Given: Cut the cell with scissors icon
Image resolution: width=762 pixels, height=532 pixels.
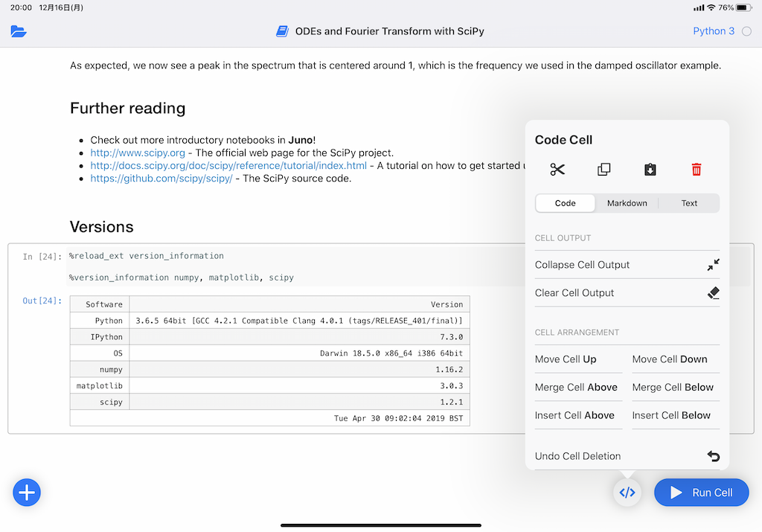Looking at the screenshot, I should [557, 170].
